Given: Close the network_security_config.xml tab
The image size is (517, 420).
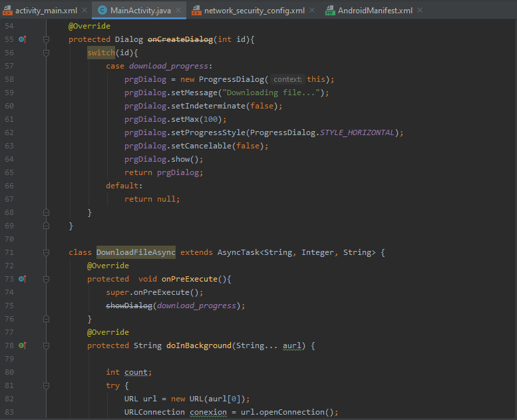Looking at the screenshot, I should 312,10.
